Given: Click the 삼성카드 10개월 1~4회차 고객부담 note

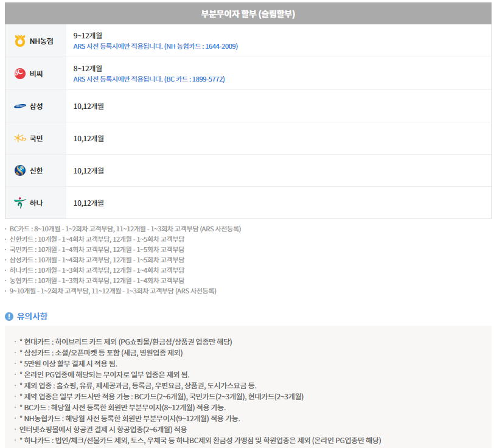Looking at the screenshot, I should click(97, 260).
